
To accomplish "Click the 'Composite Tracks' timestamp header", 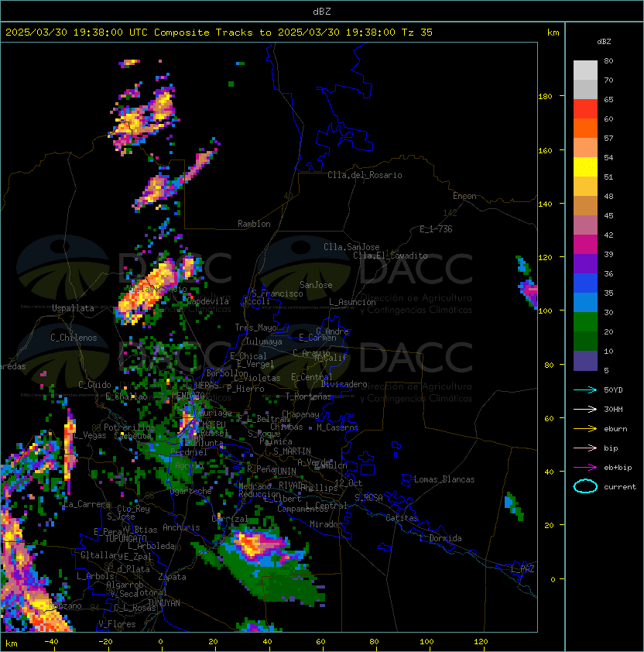I will coord(219,33).
